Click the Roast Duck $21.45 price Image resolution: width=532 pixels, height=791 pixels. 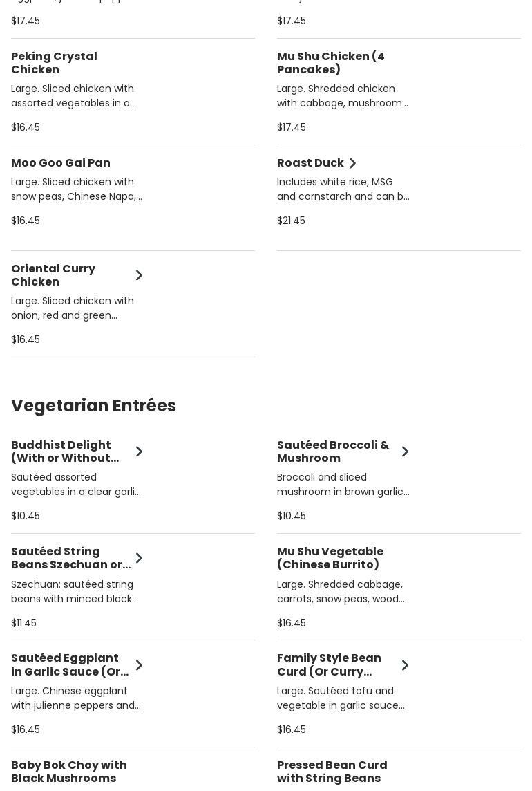coord(291,221)
